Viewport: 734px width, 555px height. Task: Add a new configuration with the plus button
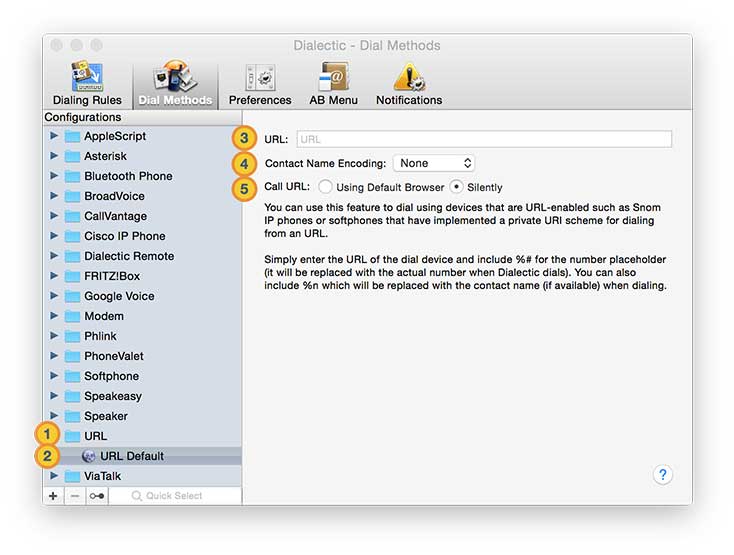pos(53,496)
